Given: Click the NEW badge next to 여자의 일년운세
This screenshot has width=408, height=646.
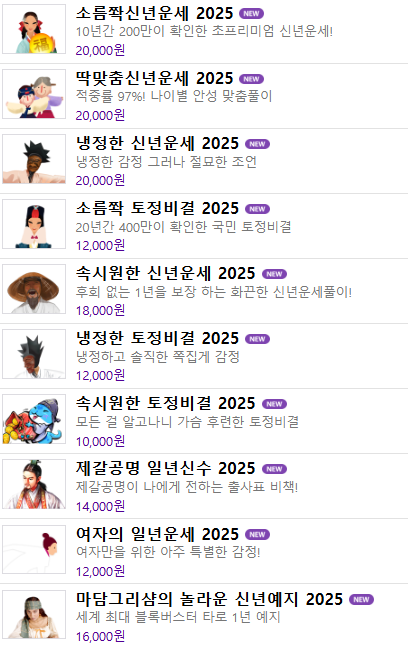Looking at the screenshot, I should 258,534.
